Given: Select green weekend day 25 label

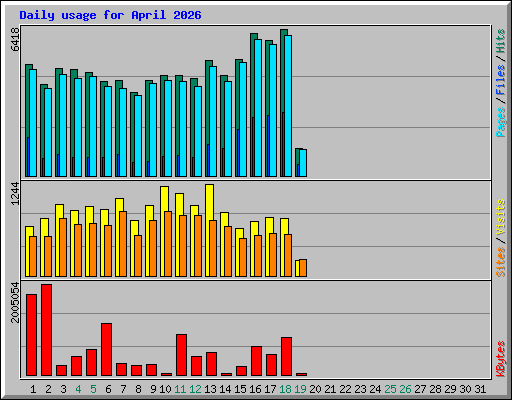Looking at the screenshot, I should tap(390, 389).
